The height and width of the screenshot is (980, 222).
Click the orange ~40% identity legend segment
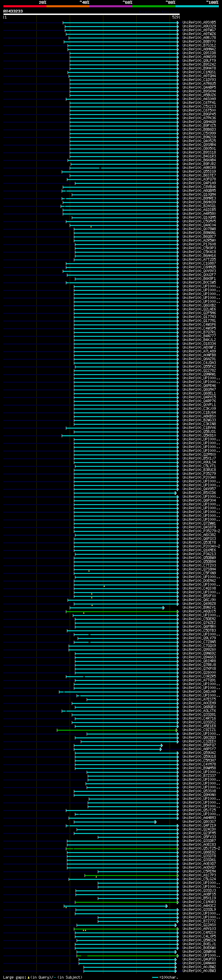68,6
